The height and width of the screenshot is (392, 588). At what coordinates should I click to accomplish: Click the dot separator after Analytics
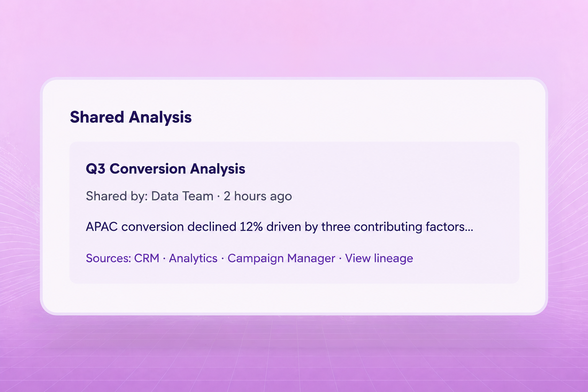coord(223,258)
